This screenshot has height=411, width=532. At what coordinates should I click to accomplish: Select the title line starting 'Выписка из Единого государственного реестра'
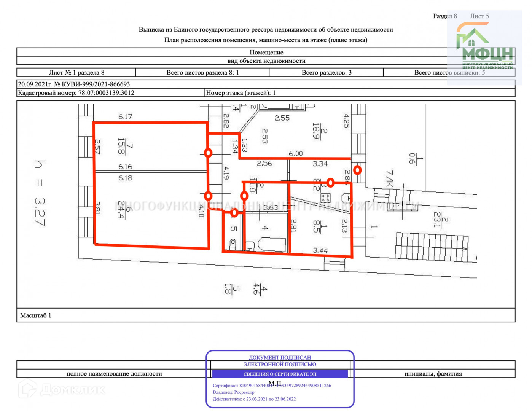pos(266,29)
